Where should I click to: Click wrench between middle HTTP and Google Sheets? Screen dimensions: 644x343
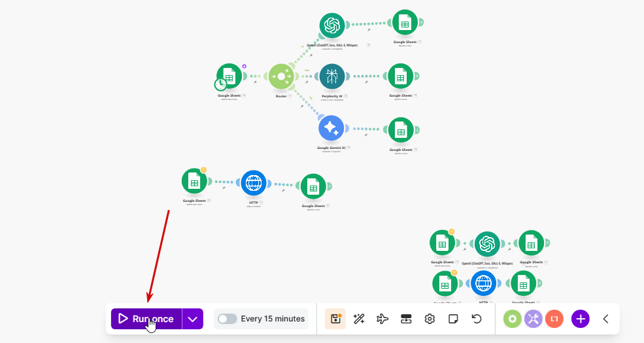[283, 190]
